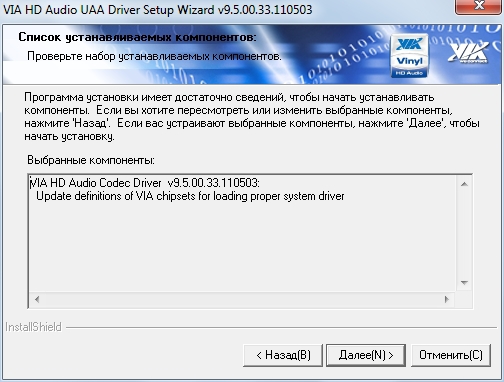Image resolution: width=504 pixels, height=382 pixels.
Task: Click the 'Список устанавливаемых компонентов:' heading
Action: point(137,37)
